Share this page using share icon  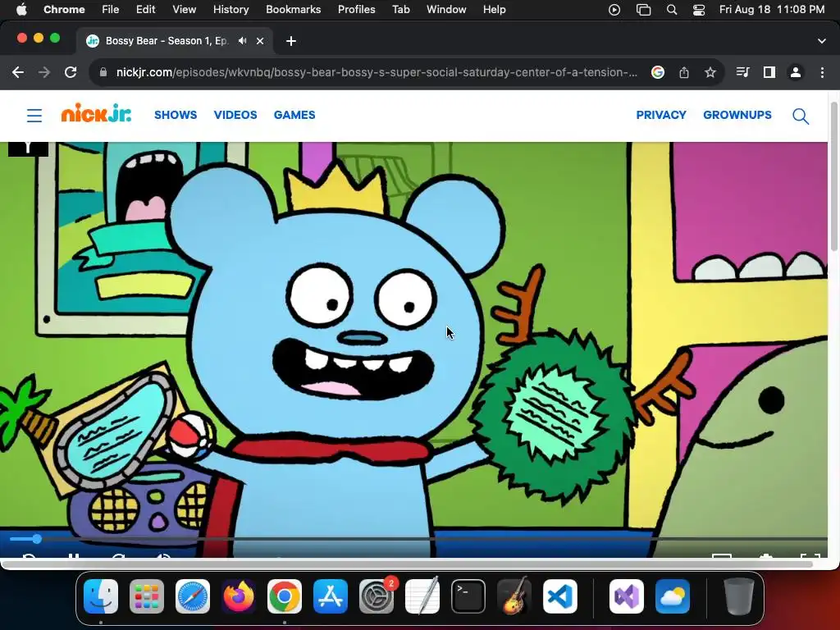tap(684, 72)
